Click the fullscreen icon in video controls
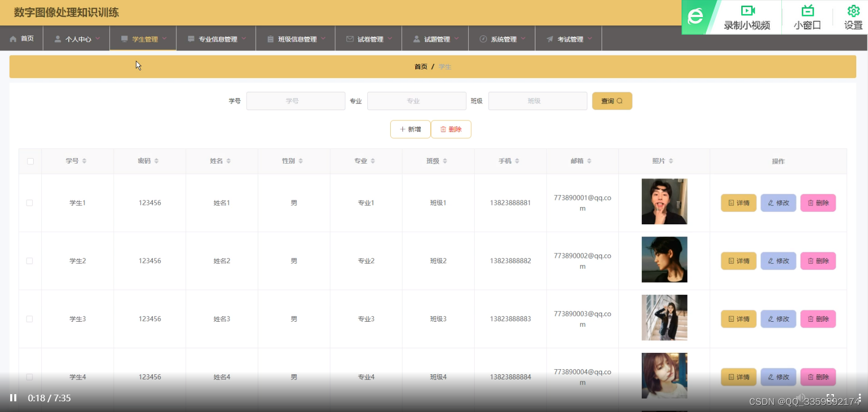This screenshot has height=412, width=868. [830, 398]
